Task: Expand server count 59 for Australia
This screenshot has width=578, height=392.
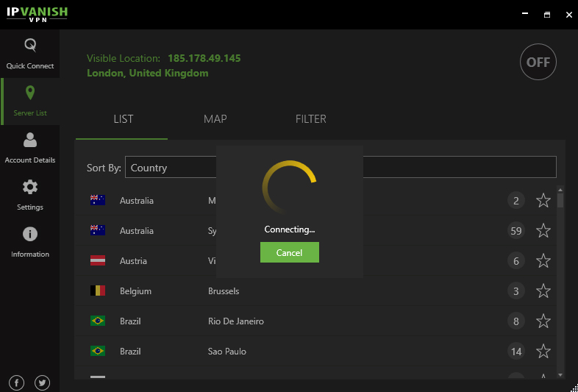Action: pos(516,231)
